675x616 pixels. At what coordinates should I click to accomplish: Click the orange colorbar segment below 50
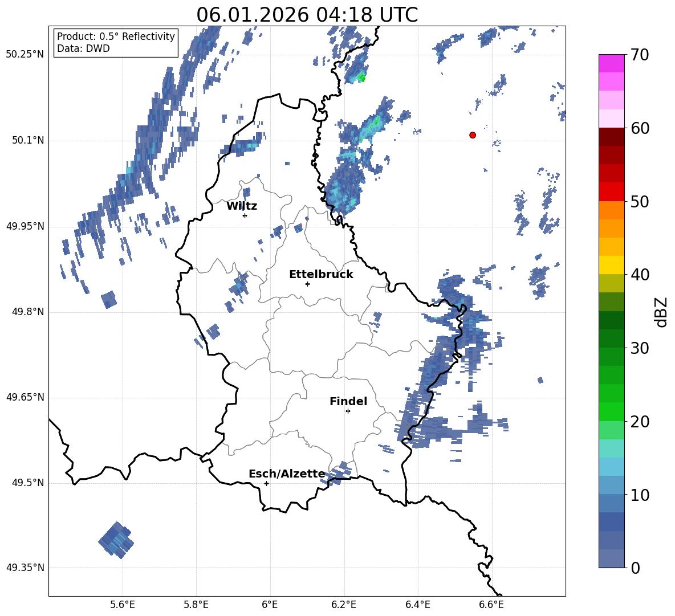click(611, 210)
